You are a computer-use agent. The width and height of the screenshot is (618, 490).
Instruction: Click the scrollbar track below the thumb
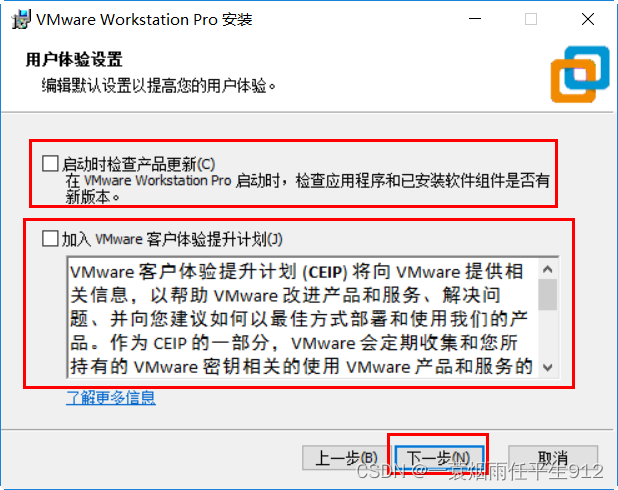point(547,334)
